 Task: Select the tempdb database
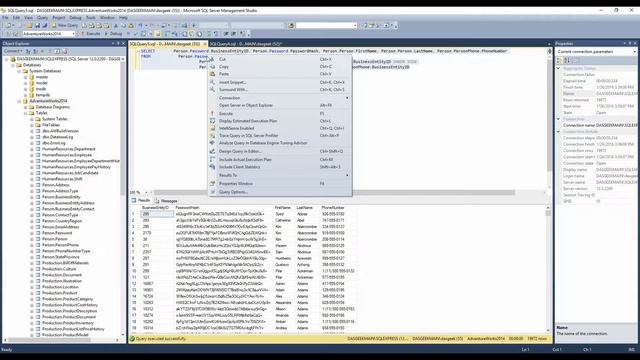pos(43,95)
